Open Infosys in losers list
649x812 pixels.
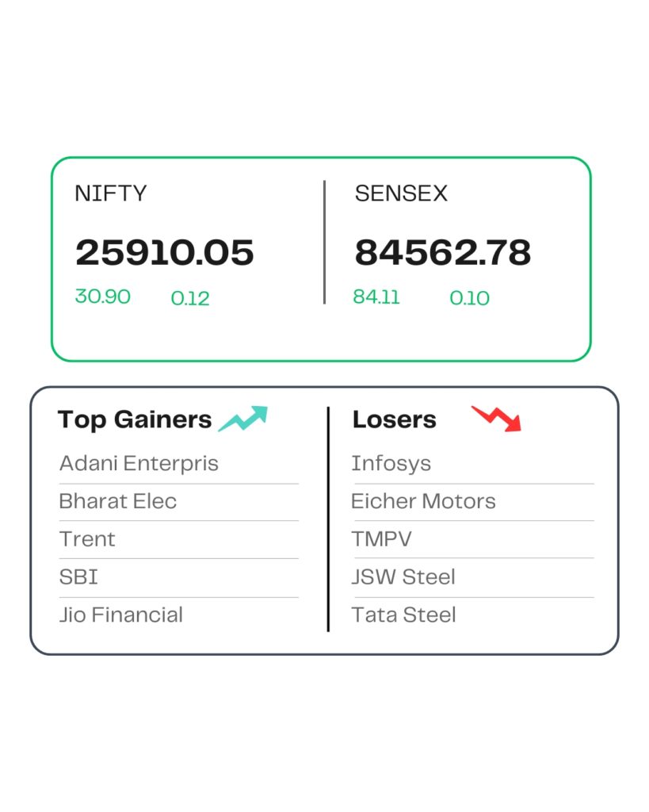coord(391,463)
